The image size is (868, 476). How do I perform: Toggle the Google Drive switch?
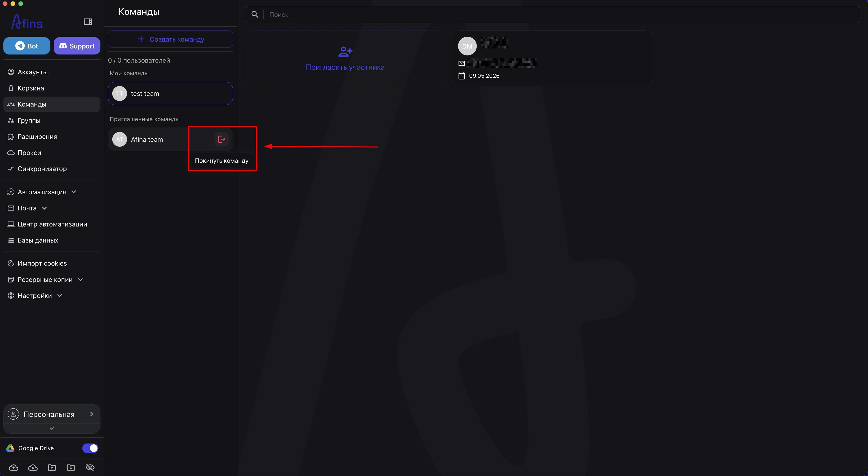tap(90, 448)
